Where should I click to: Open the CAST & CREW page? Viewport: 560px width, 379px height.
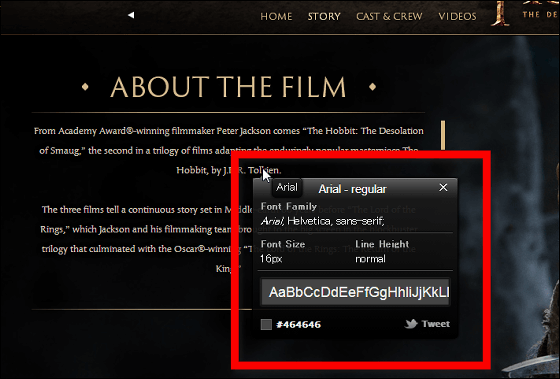point(389,16)
